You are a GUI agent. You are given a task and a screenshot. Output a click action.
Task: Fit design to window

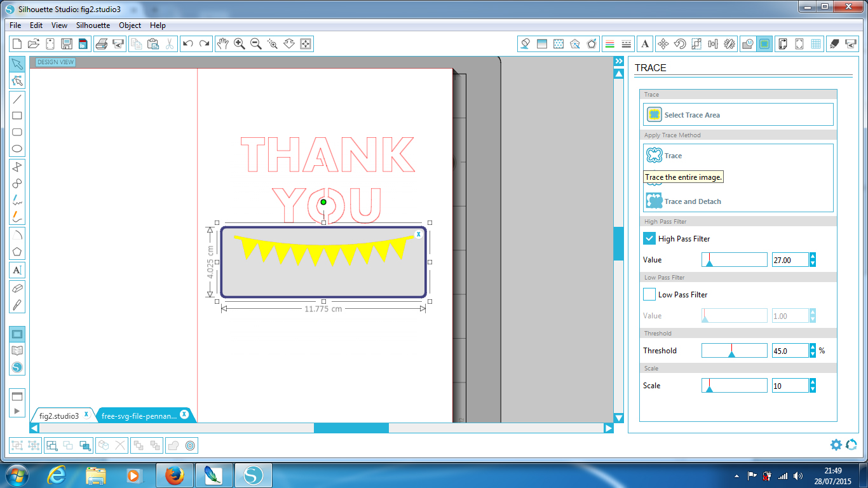click(x=306, y=44)
